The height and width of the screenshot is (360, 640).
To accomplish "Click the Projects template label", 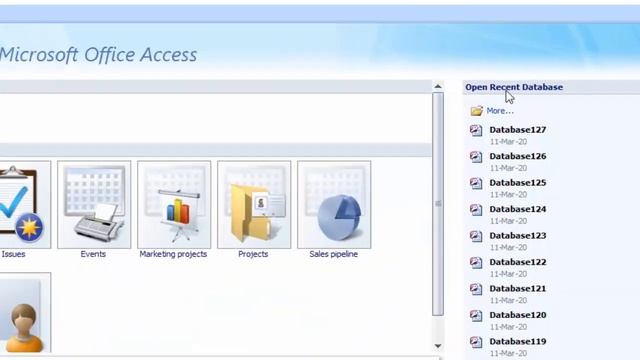I will point(253,254).
